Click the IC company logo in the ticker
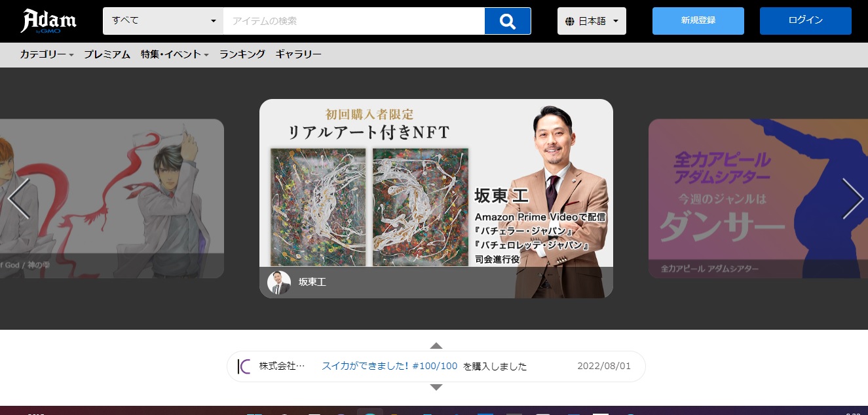This screenshot has width=868, height=415. pyautogui.click(x=244, y=366)
